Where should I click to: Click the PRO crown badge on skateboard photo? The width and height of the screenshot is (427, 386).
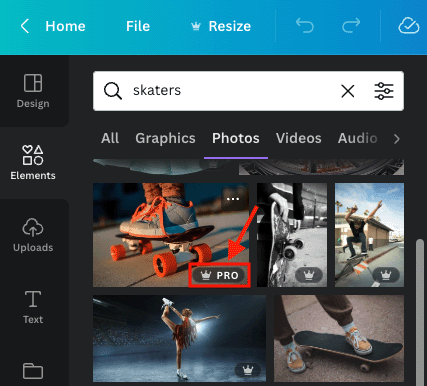click(x=220, y=275)
